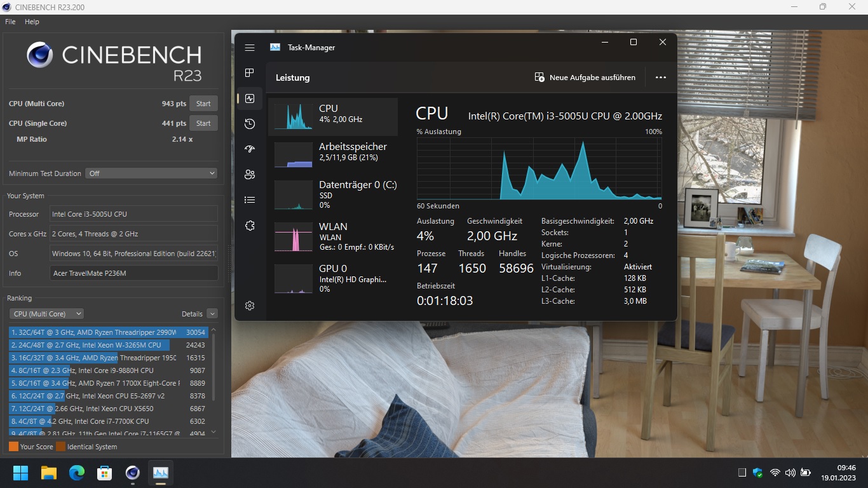Select the AMD Ryzen 7 1700X ranking row
This screenshot has height=488, width=868.
[109, 383]
